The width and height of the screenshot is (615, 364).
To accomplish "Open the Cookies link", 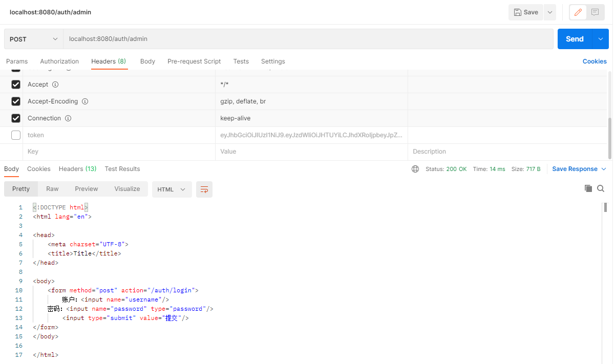I will coord(594,61).
